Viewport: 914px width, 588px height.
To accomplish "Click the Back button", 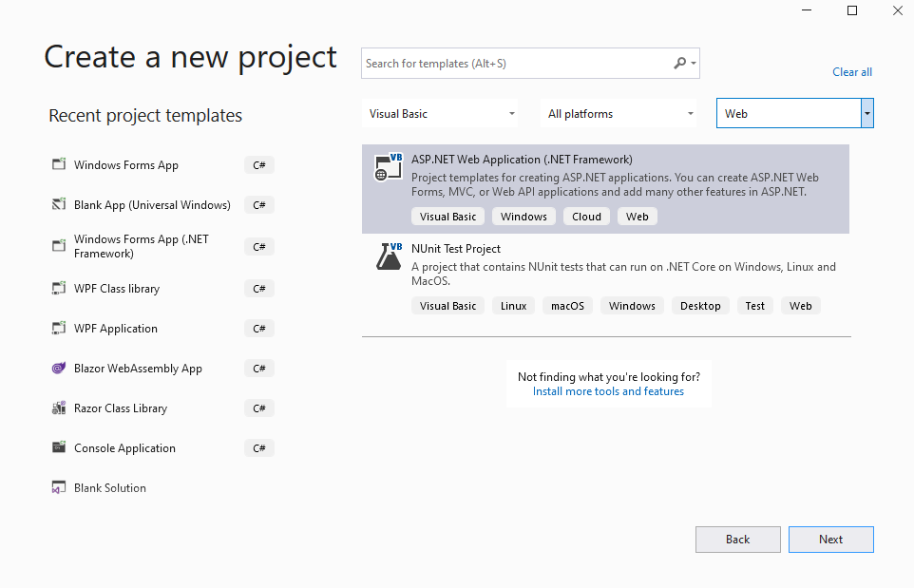I will 738,540.
